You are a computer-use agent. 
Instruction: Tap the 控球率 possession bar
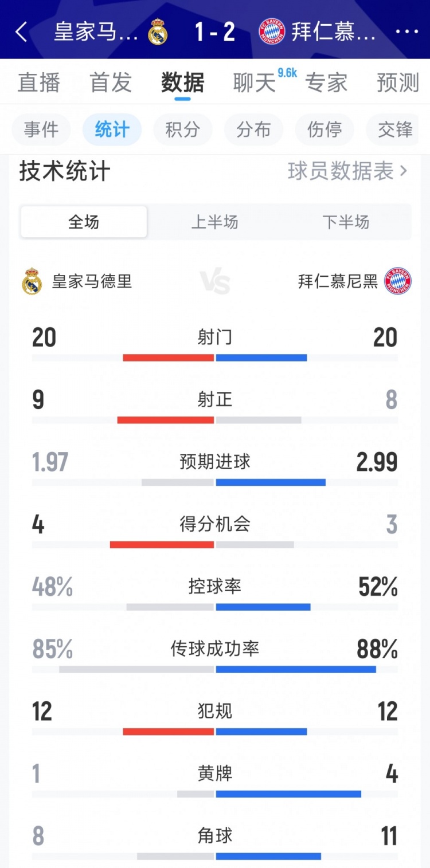point(215,607)
